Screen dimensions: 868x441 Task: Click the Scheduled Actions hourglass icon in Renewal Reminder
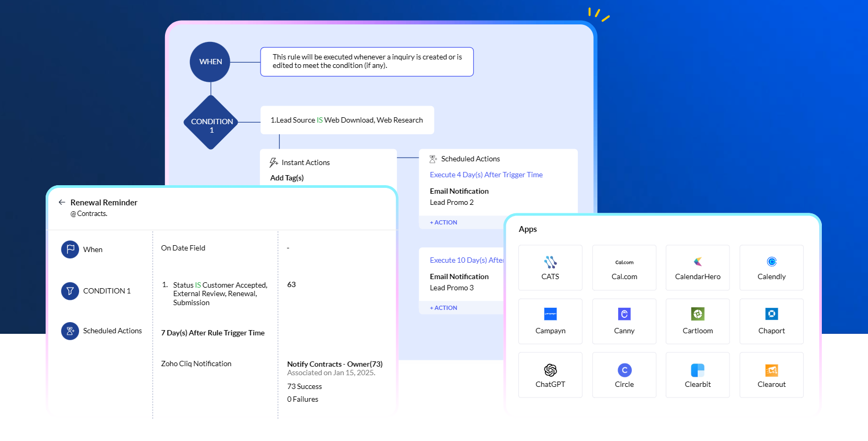click(x=70, y=331)
